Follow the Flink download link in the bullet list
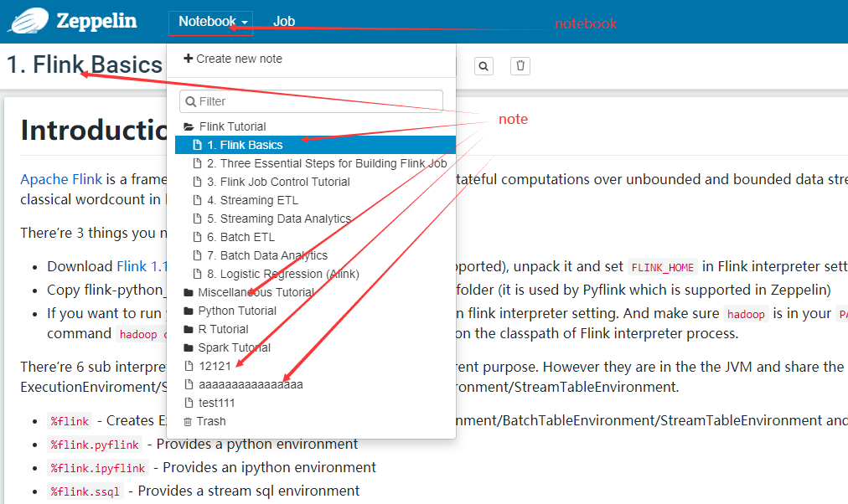848x504 pixels. click(x=142, y=266)
